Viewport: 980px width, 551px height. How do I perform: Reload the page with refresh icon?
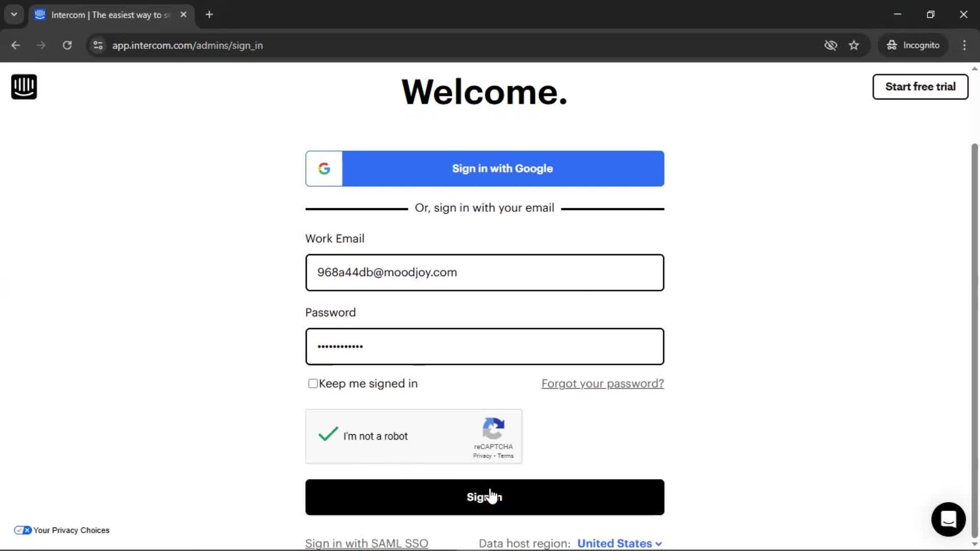pos(67,45)
